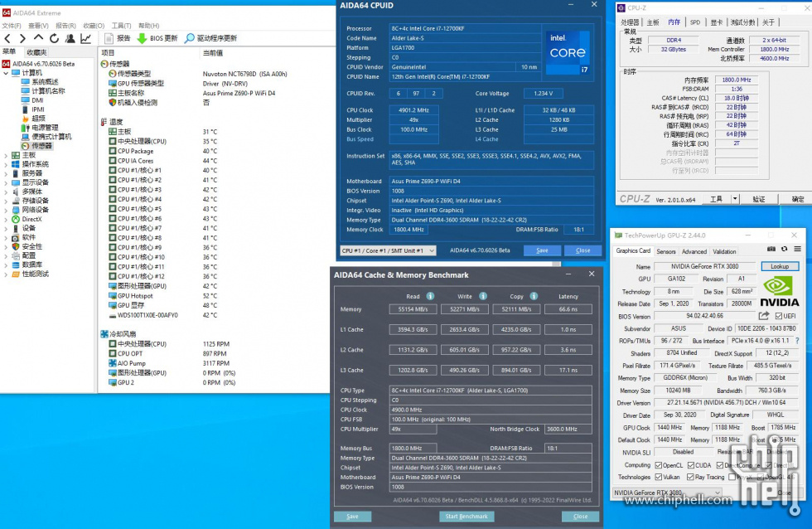
Task: Click the BIOS export share icon in GPU-Z
Action: pos(763,316)
